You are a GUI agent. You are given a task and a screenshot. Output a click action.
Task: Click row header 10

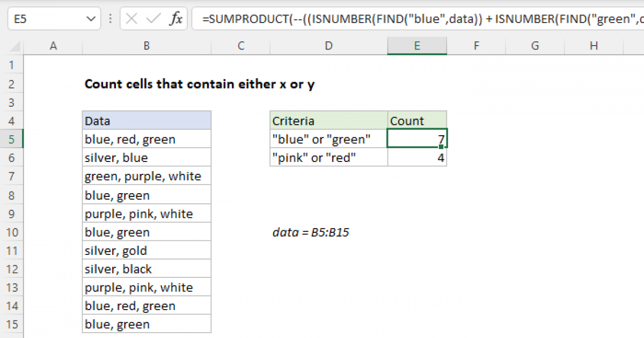12,231
